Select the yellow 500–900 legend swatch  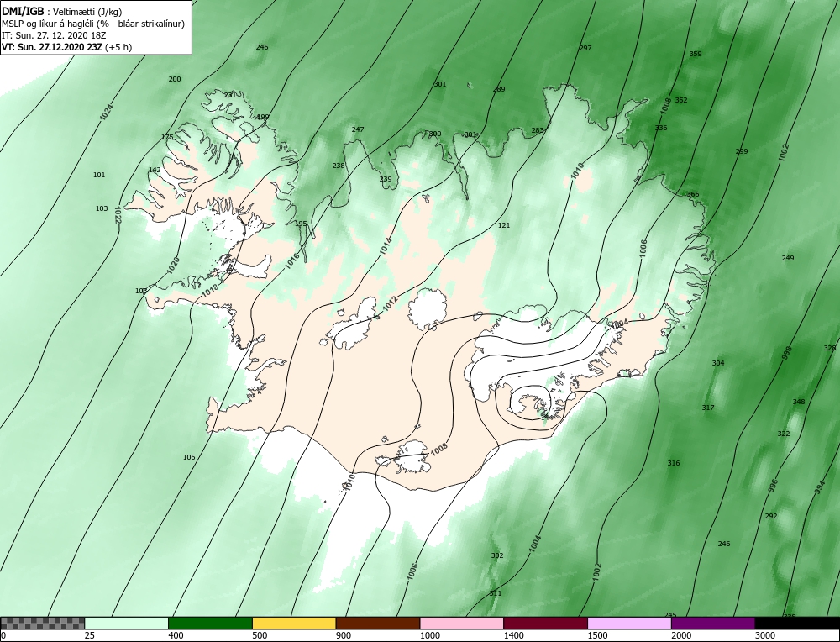tap(294, 623)
